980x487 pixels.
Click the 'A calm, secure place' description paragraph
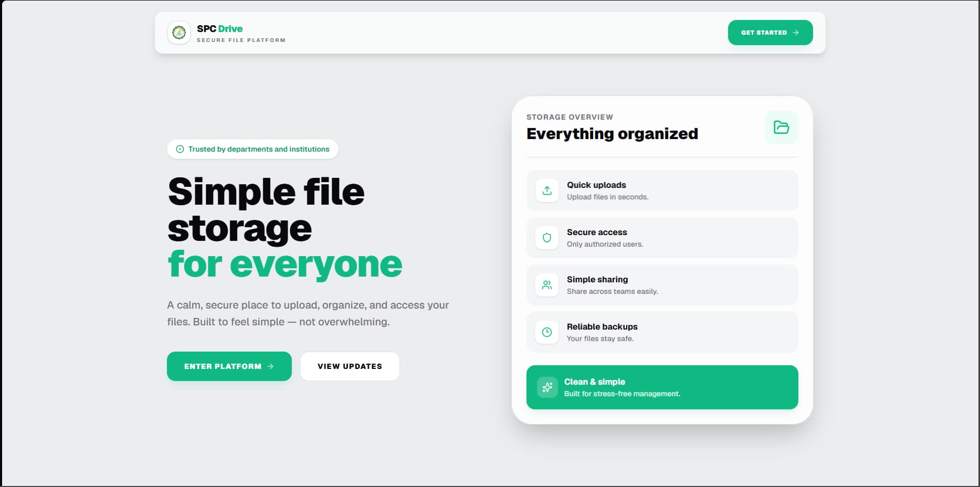pos(308,313)
